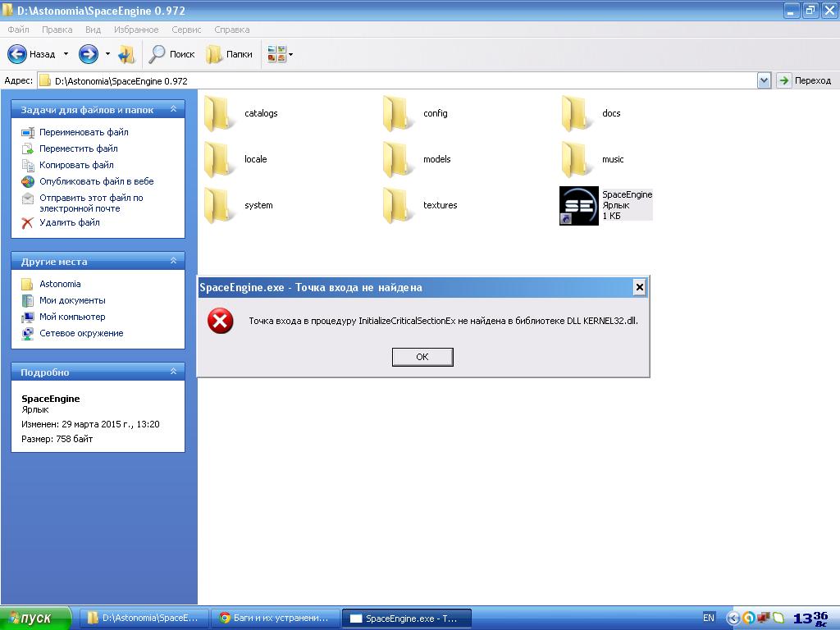Switch to SpaceEngine.exe taskbar item
This screenshot has height=630, width=840.
pyautogui.click(x=407, y=619)
